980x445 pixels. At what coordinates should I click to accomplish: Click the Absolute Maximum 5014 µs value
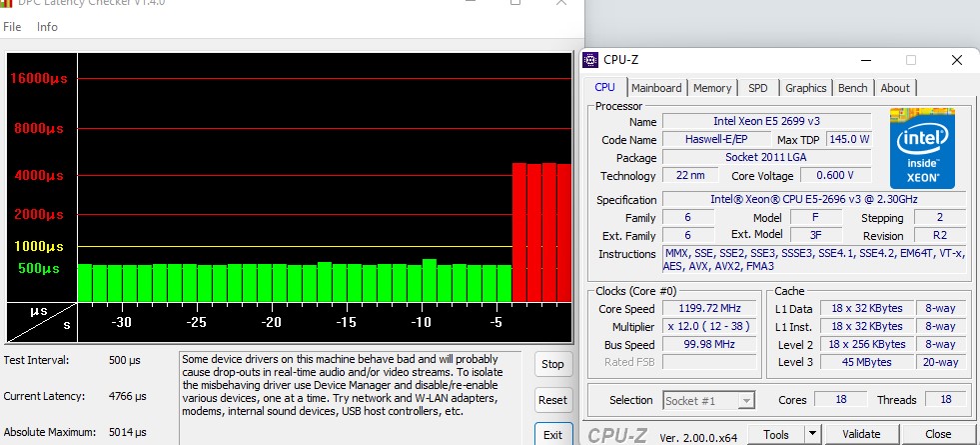click(128, 432)
